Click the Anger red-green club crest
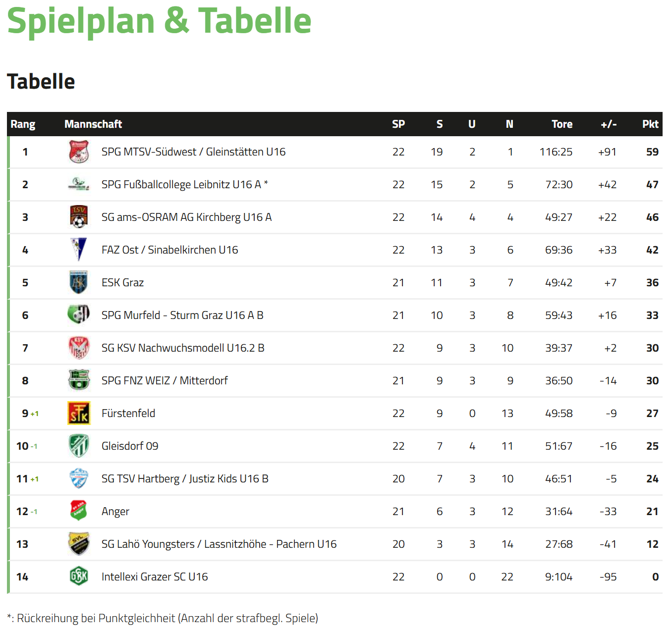 tap(79, 511)
